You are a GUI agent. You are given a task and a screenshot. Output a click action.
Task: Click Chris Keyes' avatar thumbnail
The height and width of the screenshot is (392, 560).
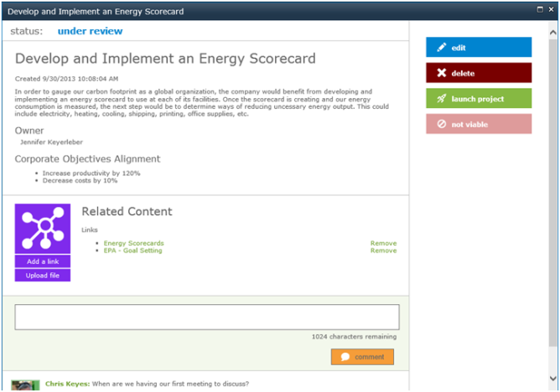(26, 384)
